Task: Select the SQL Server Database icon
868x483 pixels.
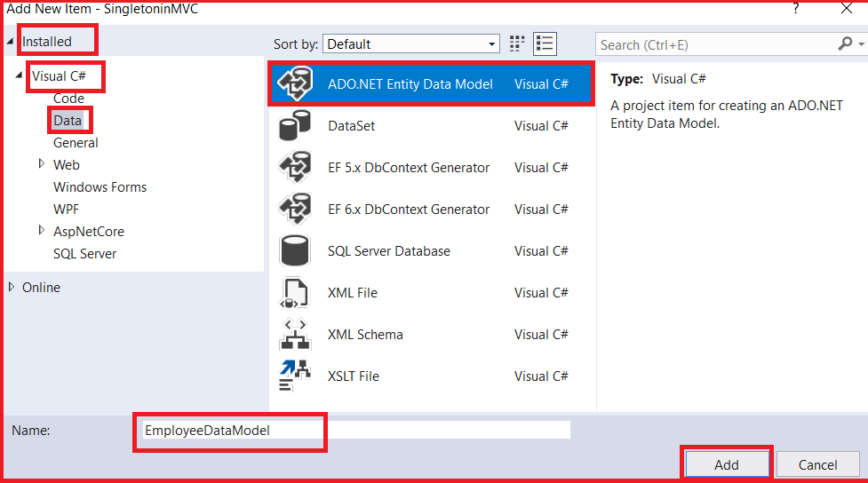Action: (x=294, y=250)
